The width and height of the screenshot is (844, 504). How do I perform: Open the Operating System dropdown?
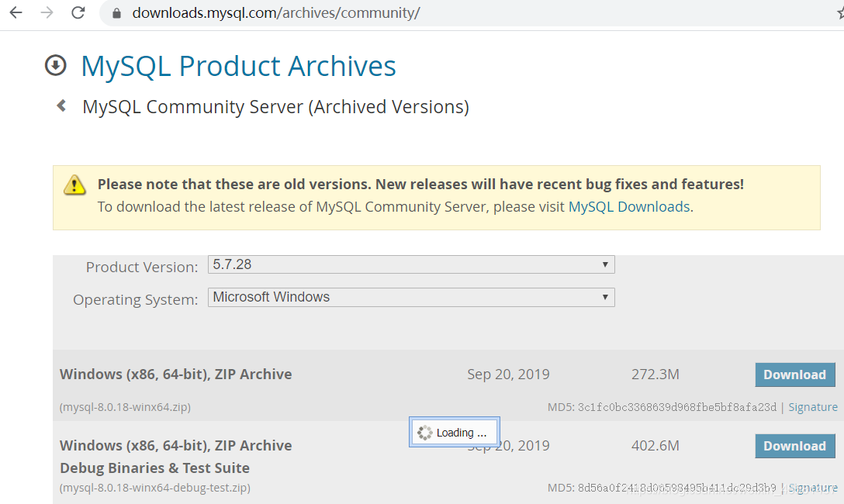(x=411, y=297)
